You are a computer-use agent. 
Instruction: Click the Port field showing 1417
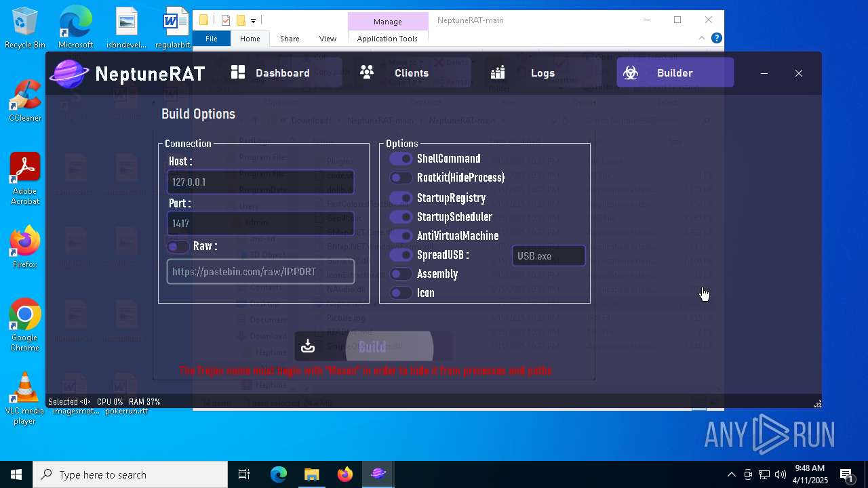coord(260,223)
